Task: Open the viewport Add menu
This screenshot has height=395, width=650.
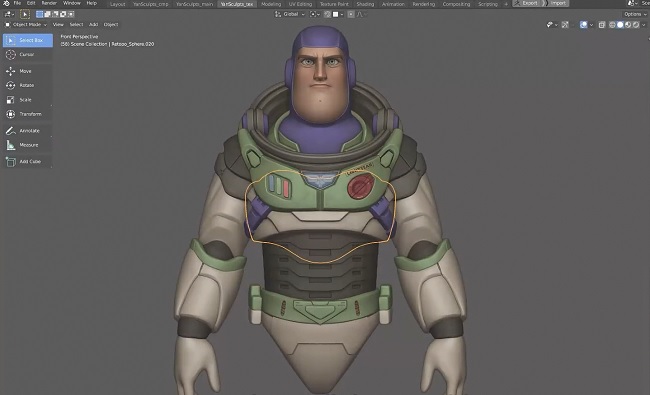Action: click(94, 24)
